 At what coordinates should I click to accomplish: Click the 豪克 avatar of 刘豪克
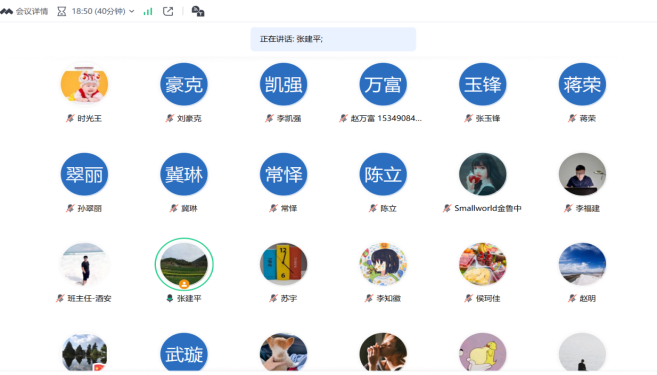(184, 84)
